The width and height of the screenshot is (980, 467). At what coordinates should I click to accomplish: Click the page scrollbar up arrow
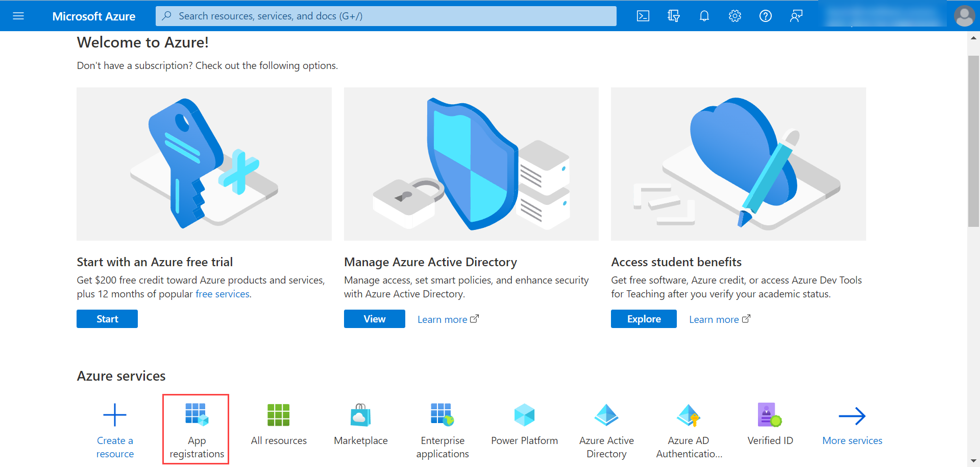pos(973,38)
